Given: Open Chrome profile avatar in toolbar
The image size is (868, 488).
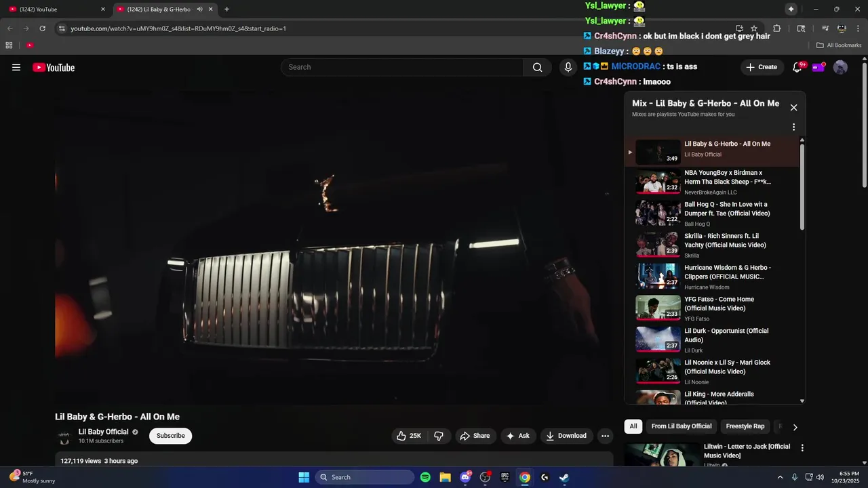Looking at the screenshot, I should point(842,28).
